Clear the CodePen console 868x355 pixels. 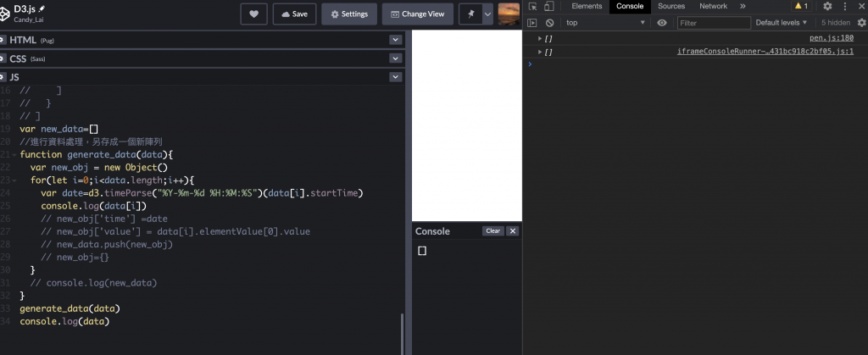[493, 231]
